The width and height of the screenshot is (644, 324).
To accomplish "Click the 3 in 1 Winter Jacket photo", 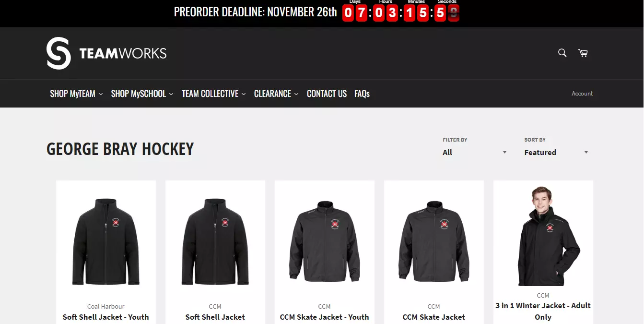I will 543,236.
